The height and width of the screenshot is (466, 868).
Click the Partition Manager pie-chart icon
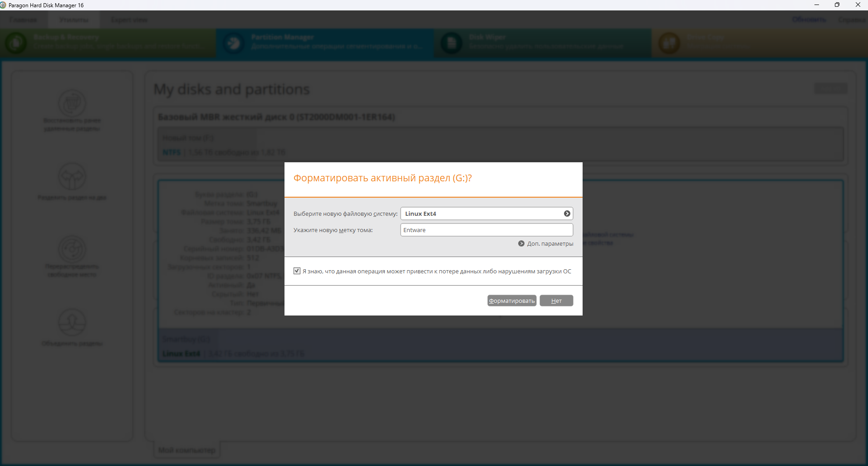pos(234,43)
